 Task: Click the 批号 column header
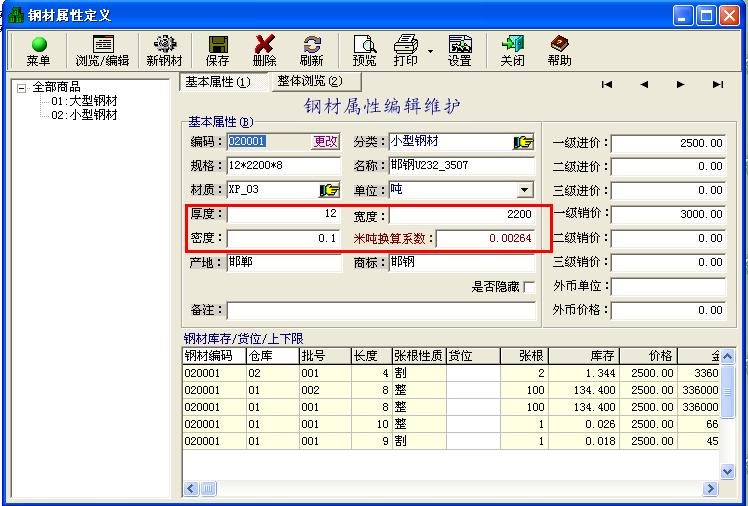325,356
